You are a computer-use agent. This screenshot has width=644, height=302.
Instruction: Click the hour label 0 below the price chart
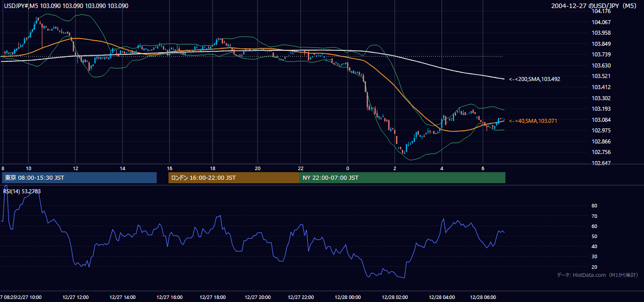[x=348, y=168]
